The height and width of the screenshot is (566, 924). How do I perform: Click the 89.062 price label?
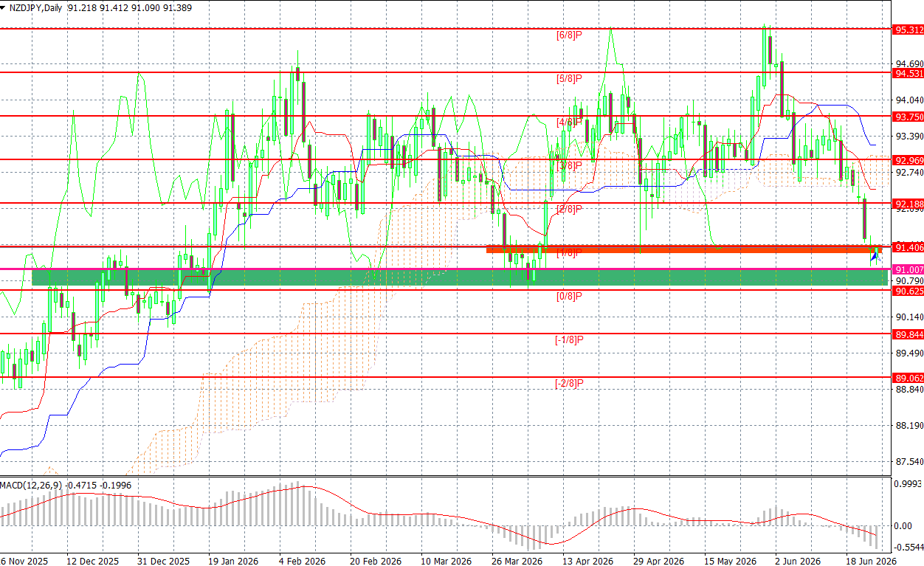tap(908, 378)
